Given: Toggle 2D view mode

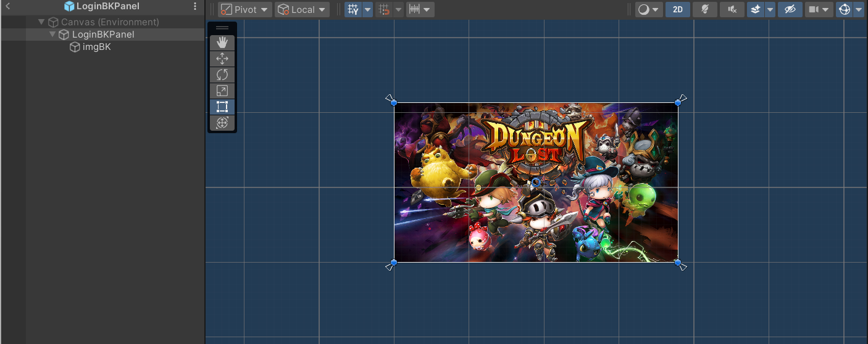Looking at the screenshot, I should tap(678, 9).
